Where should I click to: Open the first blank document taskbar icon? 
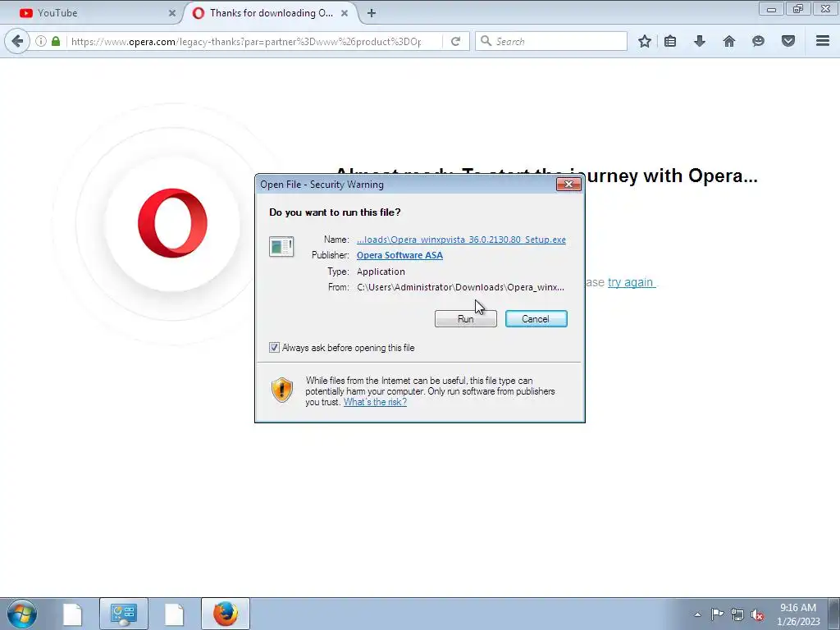(72, 614)
